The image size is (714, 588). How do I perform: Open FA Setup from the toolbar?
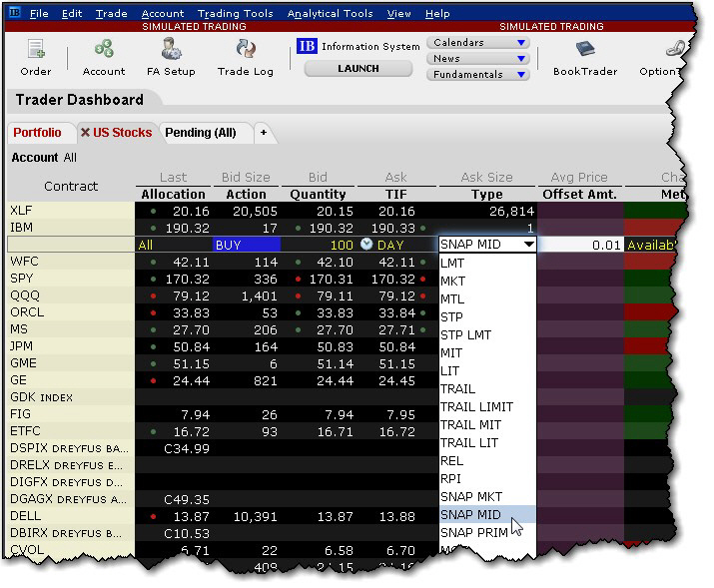pos(172,57)
